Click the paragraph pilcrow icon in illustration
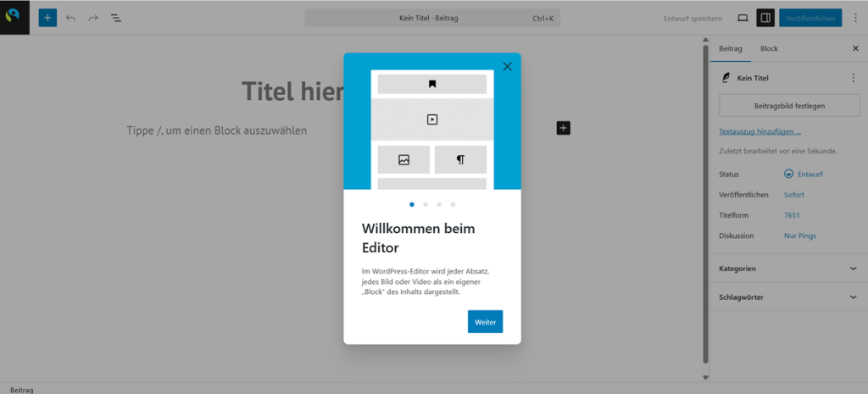 tap(460, 160)
